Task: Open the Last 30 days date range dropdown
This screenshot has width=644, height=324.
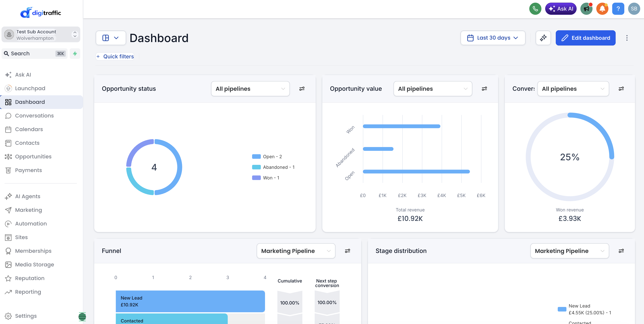Action: 493,38
